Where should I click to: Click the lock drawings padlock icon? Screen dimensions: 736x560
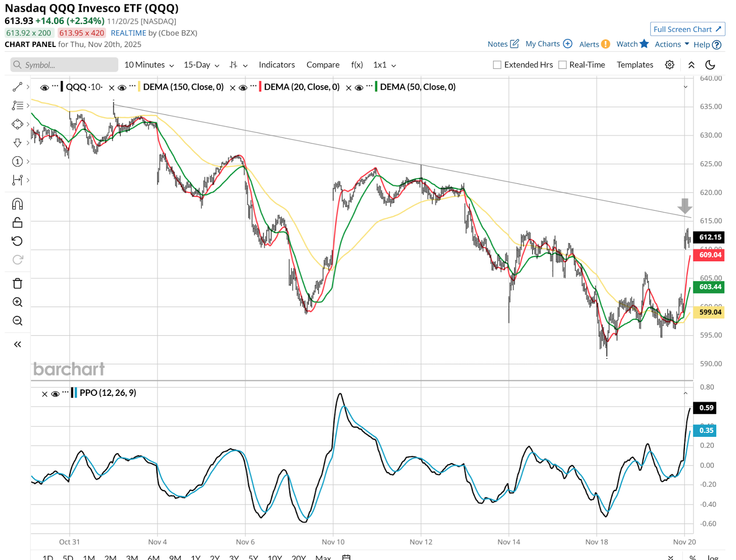(x=17, y=223)
